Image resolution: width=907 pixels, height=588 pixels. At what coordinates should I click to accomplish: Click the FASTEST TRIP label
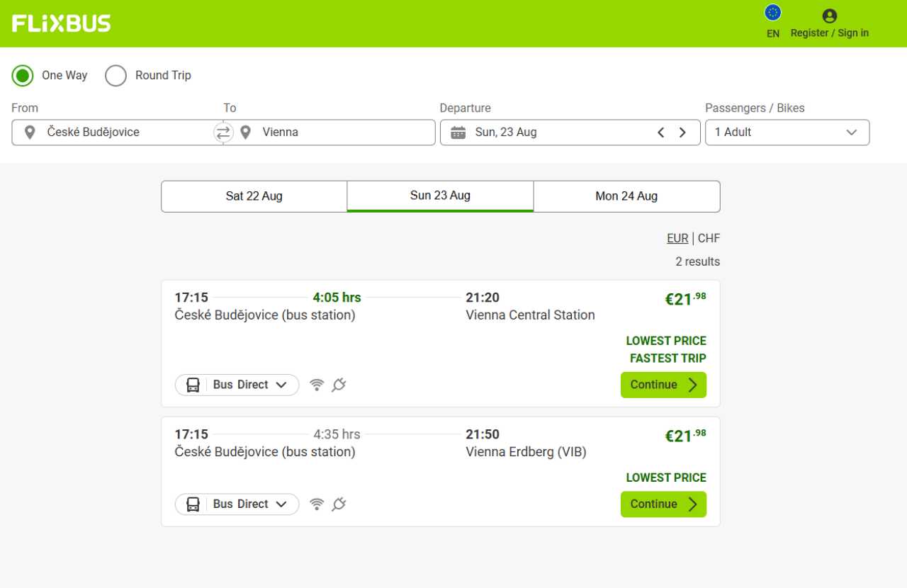(x=668, y=358)
